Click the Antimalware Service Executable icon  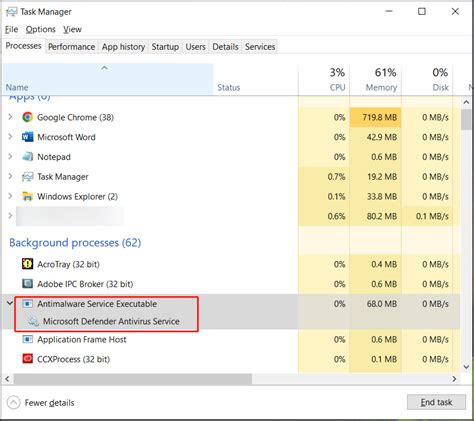click(x=27, y=304)
